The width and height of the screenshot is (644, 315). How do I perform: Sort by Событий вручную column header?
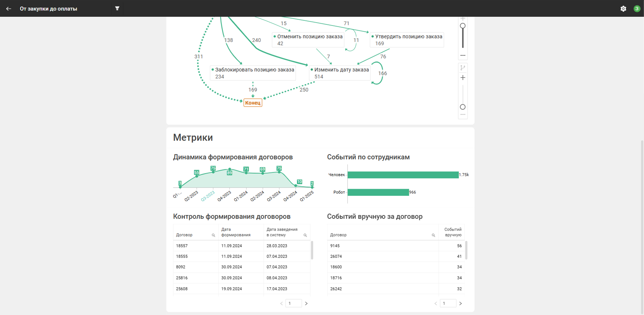pos(452,232)
